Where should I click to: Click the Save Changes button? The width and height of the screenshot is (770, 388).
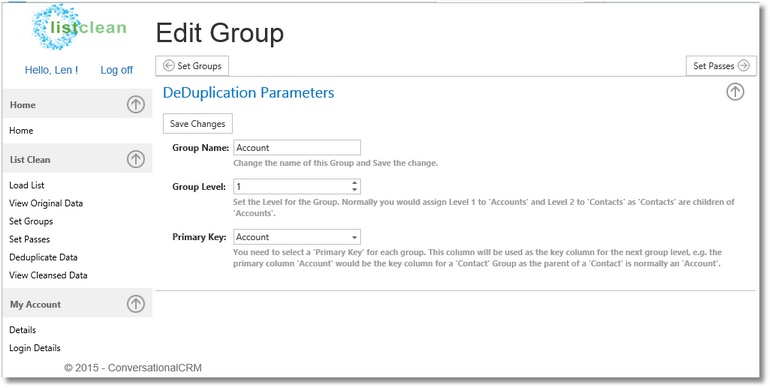point(197,124)
